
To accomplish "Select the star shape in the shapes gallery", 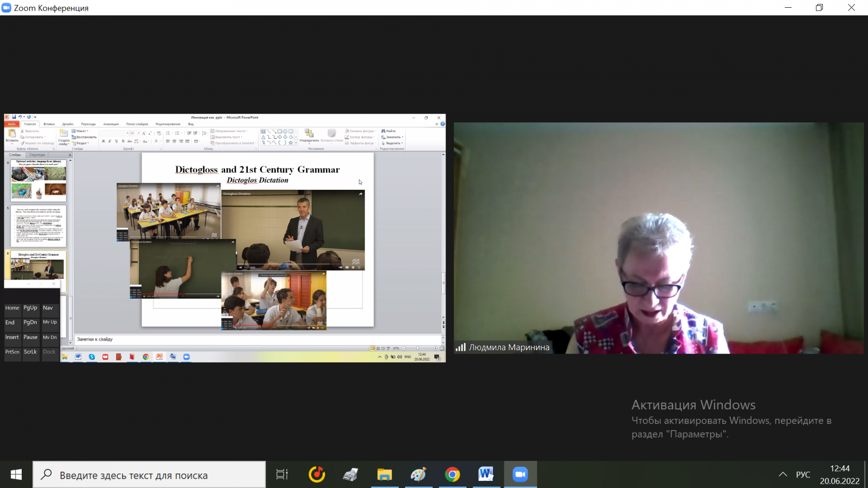I will pyautogui.click(x=291, y=143).
